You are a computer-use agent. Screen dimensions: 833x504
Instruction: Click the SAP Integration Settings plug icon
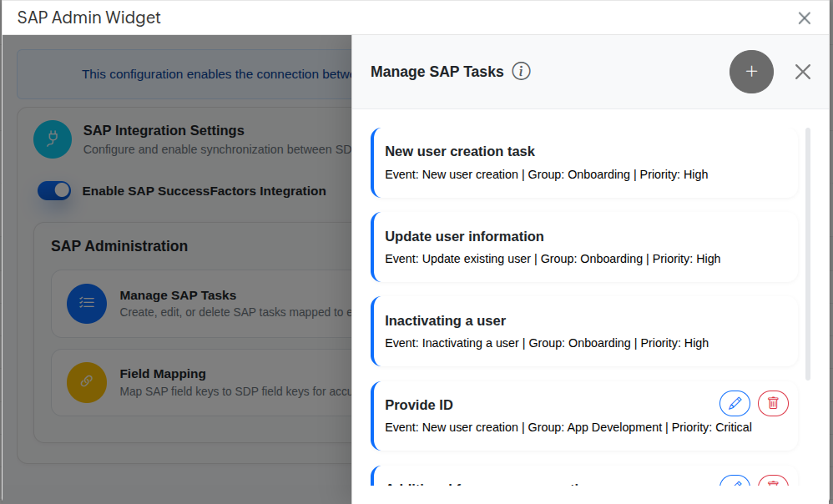(53, 139)
